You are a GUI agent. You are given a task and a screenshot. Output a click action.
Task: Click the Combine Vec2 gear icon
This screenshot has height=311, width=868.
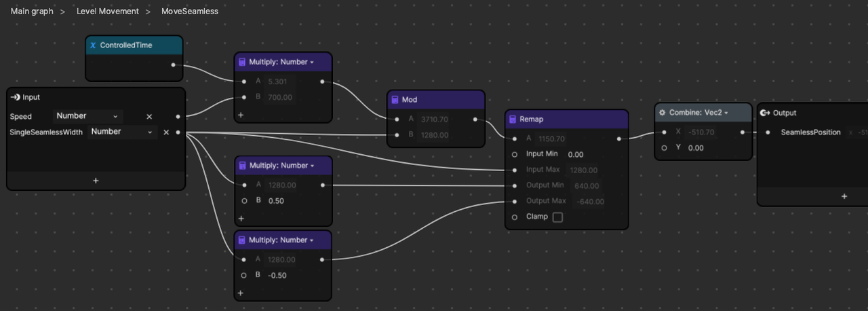(662, 113)
